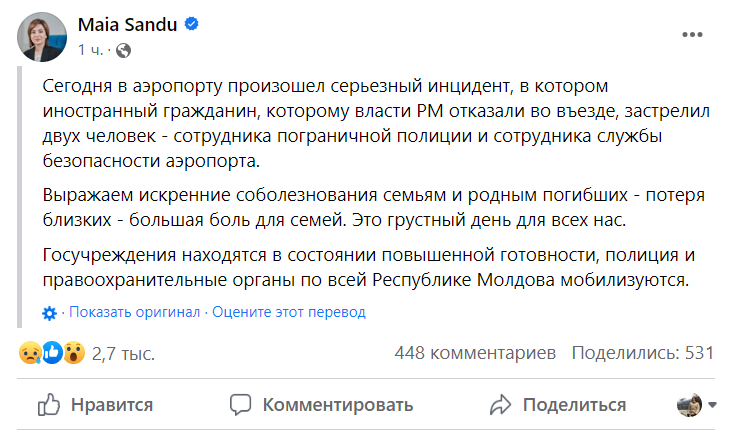Click the sad face reaction icon
This screenshot has height=442, width=731.
click(29, 353)
